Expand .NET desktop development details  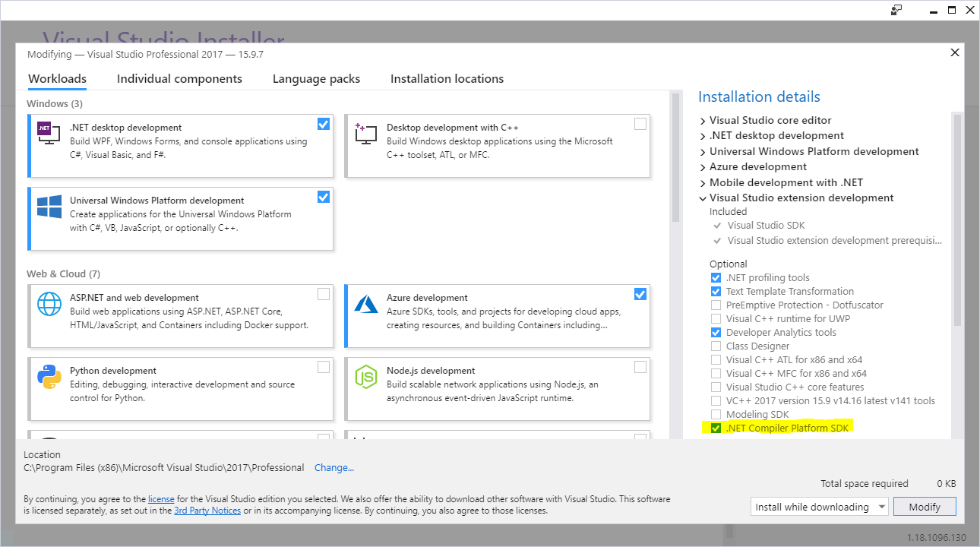point(703,135)
